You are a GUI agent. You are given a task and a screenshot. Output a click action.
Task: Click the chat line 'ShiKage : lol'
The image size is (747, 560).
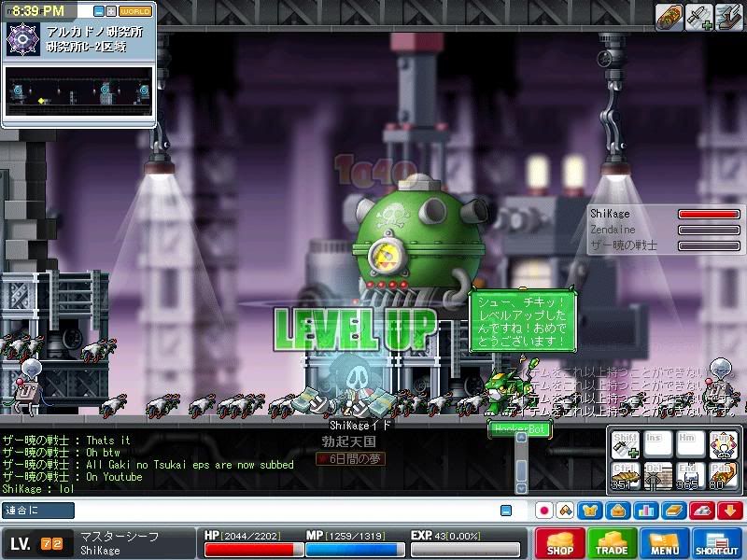38,488
